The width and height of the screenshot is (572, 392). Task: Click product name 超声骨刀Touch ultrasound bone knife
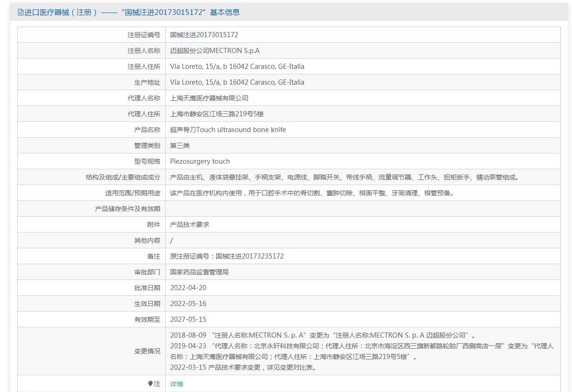[x=228, y=130]
